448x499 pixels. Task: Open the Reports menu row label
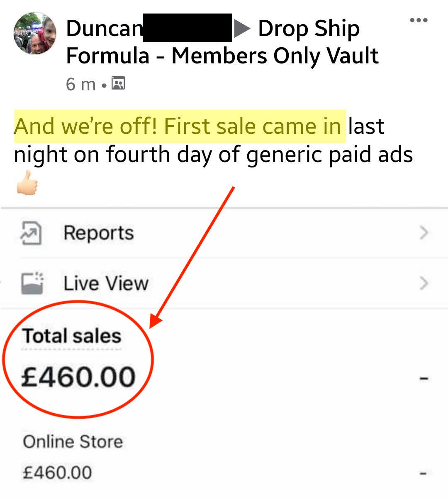[99, 233]
